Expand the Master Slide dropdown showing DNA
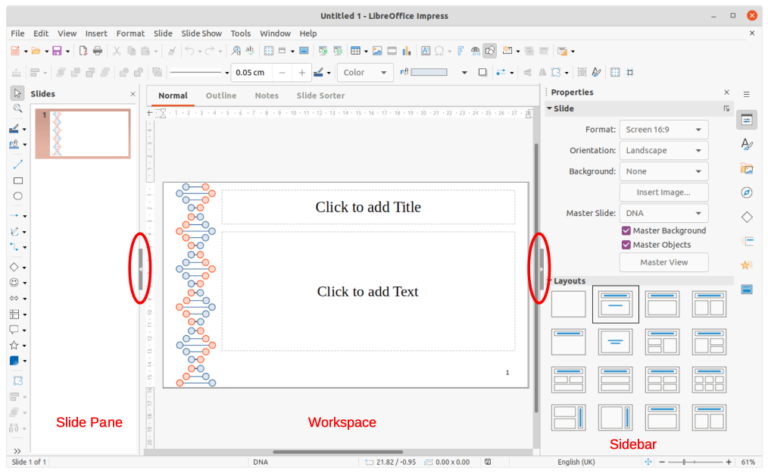The image size is (768, 473). [663, 213]
